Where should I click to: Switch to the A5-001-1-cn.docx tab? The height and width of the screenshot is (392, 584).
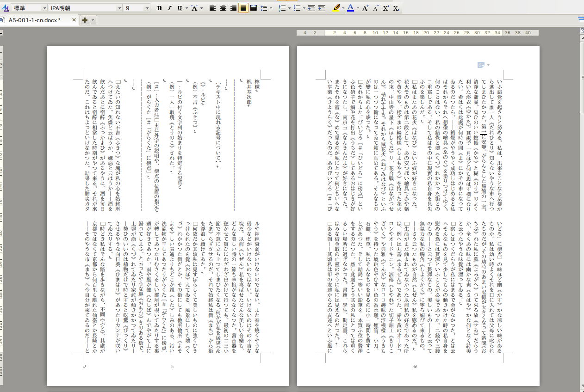[36, 20]
